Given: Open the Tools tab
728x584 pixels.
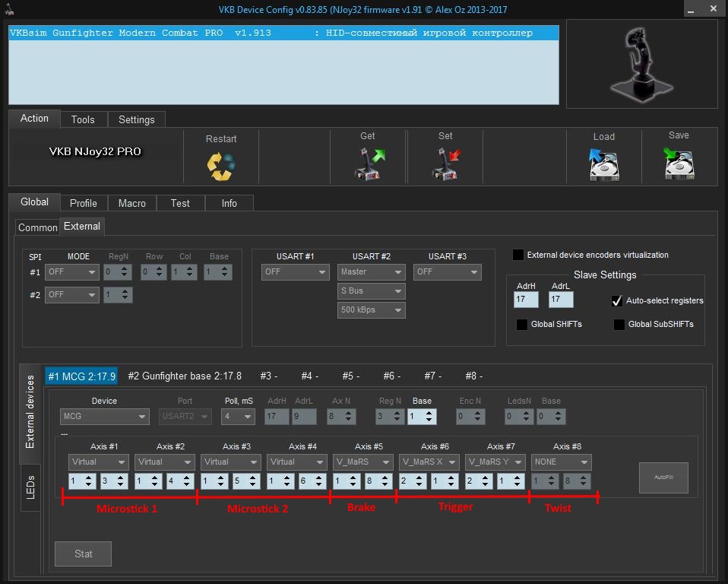Looking at the screenshot, I should (83, 119).
